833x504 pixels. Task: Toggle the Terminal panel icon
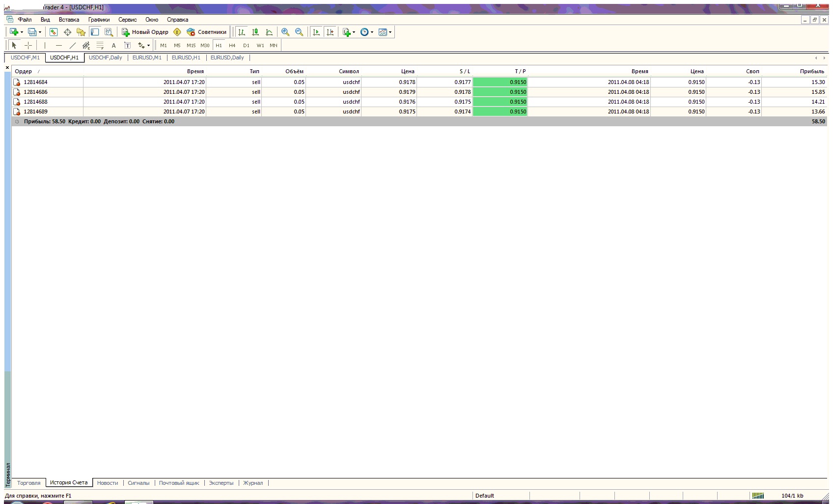click(95, 32)
